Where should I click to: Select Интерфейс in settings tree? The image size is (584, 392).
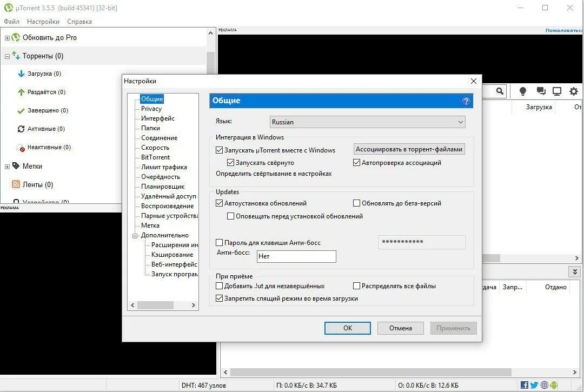point(158,118)
